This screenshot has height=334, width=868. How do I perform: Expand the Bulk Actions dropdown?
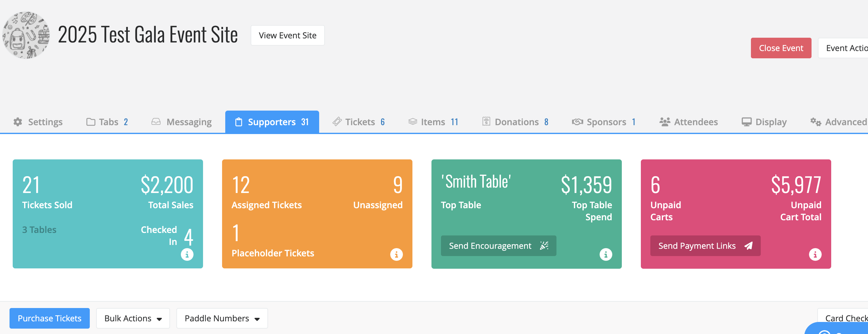133,318
